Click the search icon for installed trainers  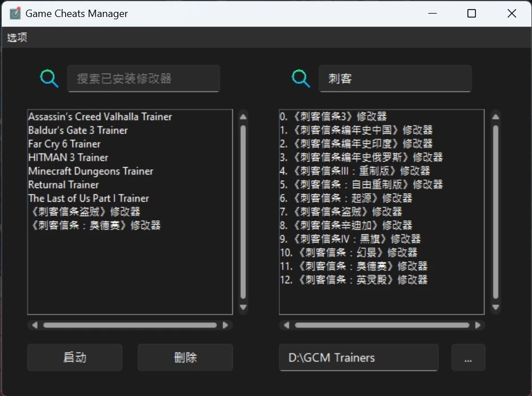pyautogui.click(x=49, y=79)
